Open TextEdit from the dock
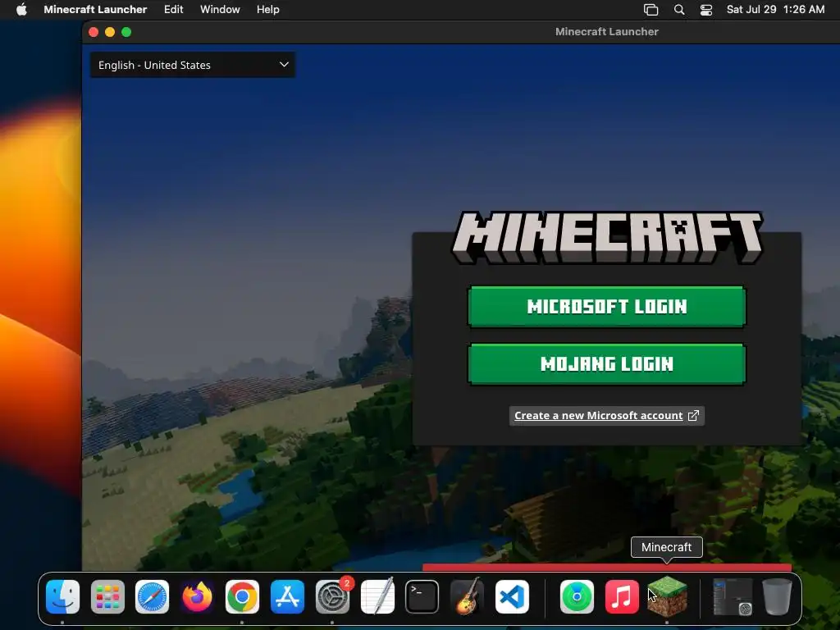 pyautogui.click(x=377, y=597)
